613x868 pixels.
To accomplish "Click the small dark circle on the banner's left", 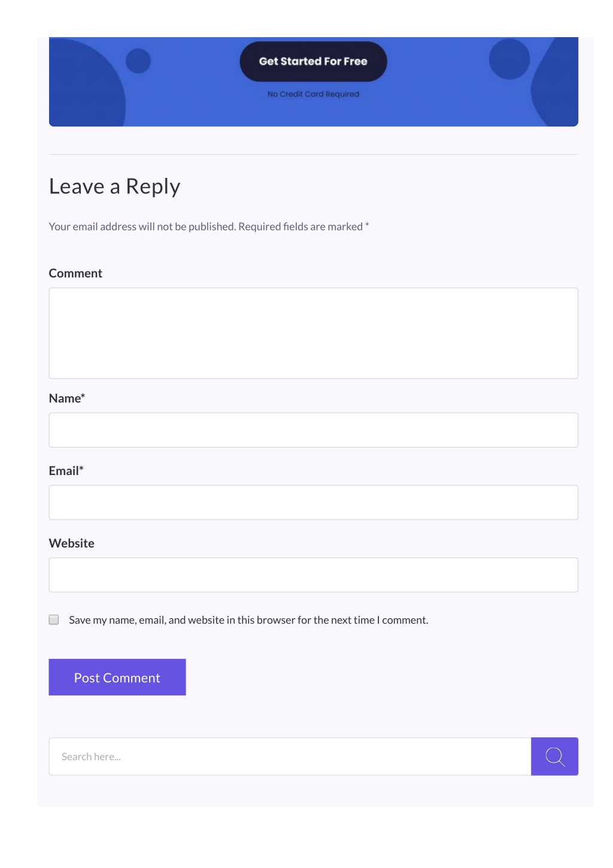I will click(138, 61).
